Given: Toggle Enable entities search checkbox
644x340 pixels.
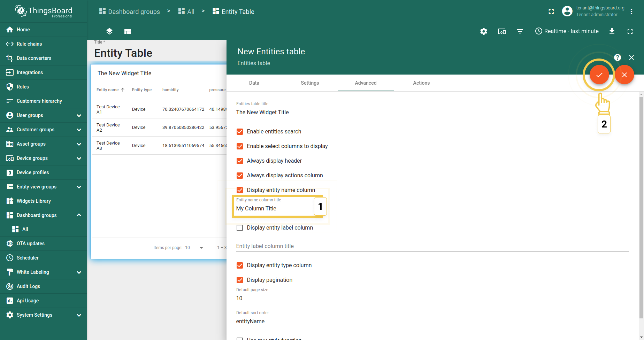Looking at the screenshot, I should 240,132.
